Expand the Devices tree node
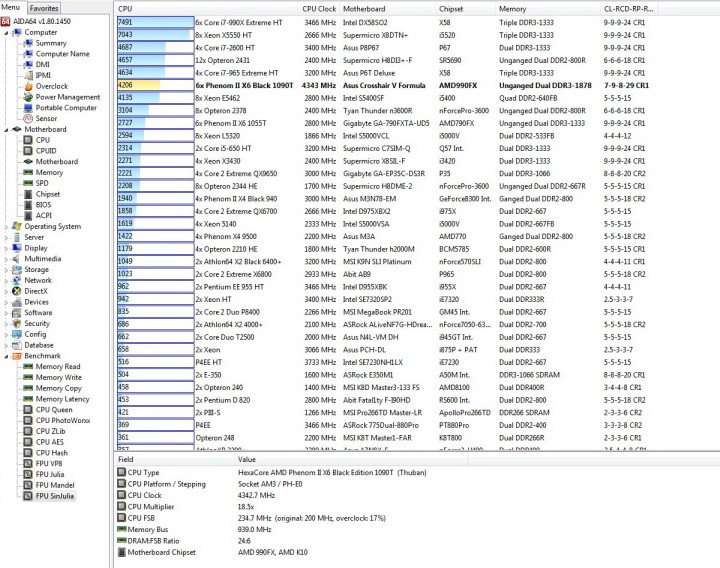 [6, 302]
